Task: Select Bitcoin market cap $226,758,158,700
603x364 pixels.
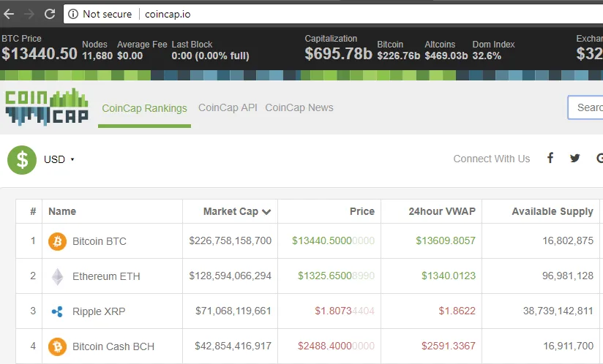Action: coord(230,240)
